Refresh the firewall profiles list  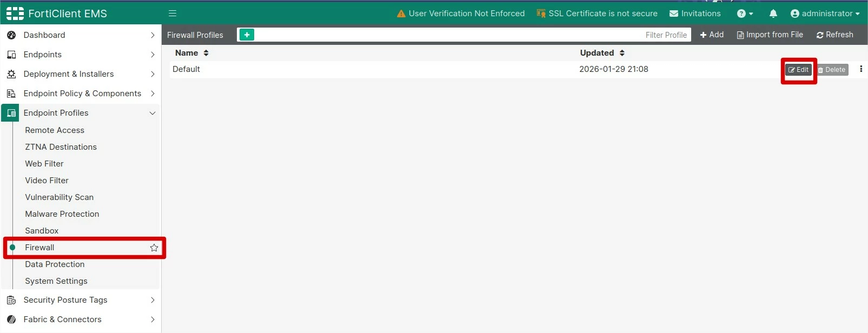pos(835,35)
